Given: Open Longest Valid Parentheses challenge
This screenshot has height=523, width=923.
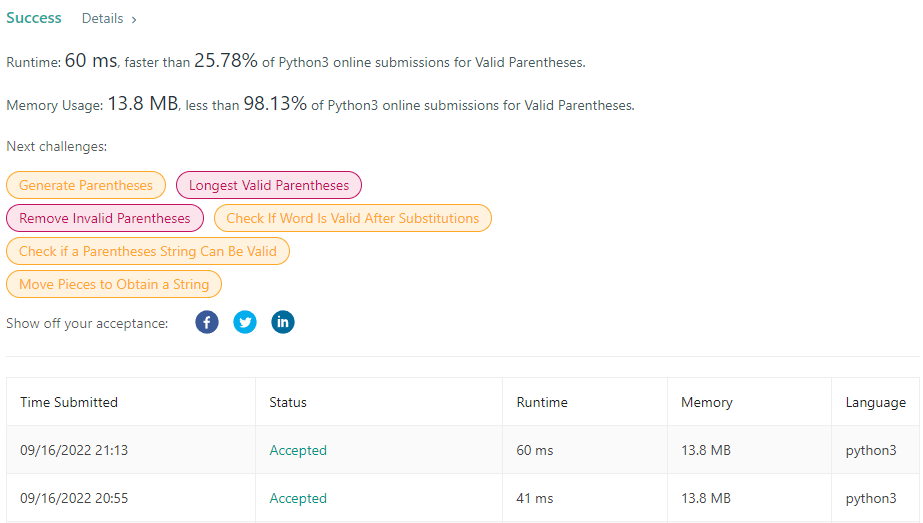Looking at the screenshot, I should pos(269,185).
